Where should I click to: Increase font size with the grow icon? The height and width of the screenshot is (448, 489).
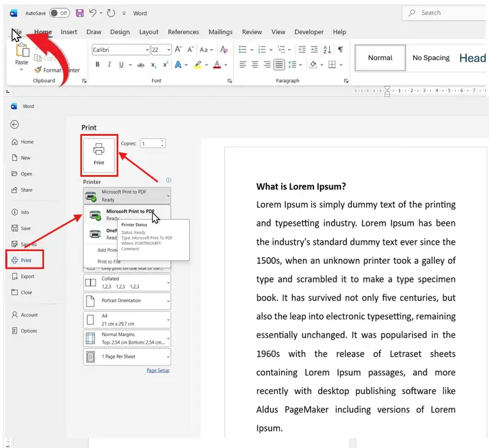[178, 49]
